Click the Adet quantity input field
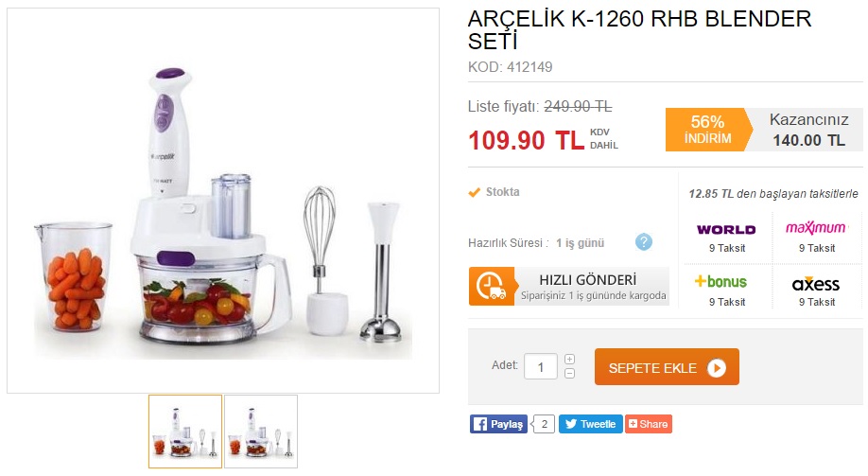Image resolution: width=868 pixels, height=476 pixels. coord(540,367)
